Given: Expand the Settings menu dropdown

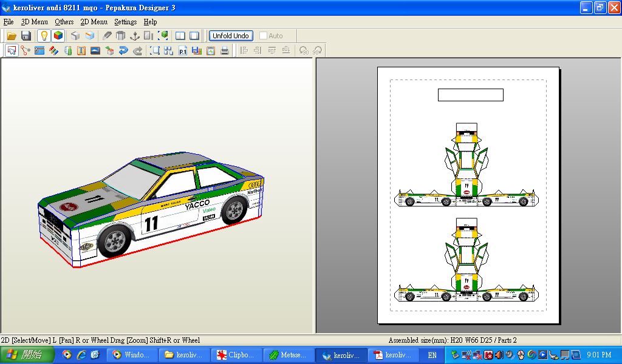Looking at the screenshot, I should coord(125,22).
